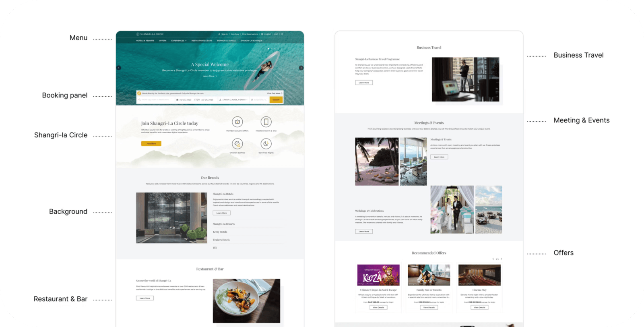Click the Business Travel man-by-window photo
Screen dimensions: 644x327
coord(466,79)
